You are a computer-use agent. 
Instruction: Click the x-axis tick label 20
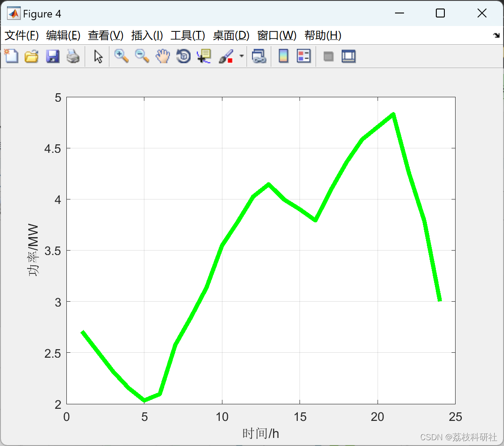tap(378, 417)
